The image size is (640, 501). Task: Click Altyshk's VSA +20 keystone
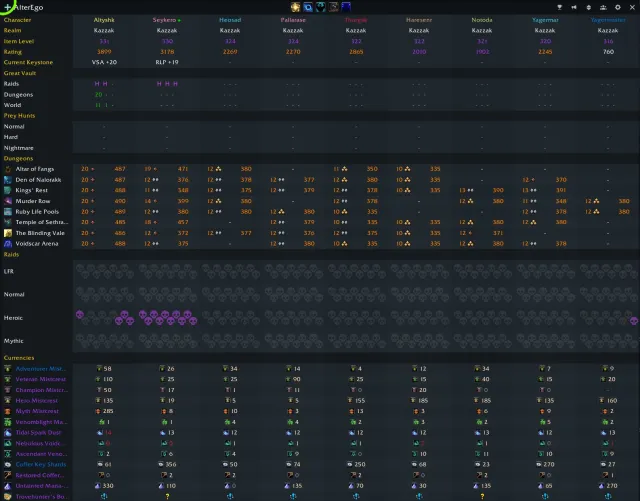(104, 62)
